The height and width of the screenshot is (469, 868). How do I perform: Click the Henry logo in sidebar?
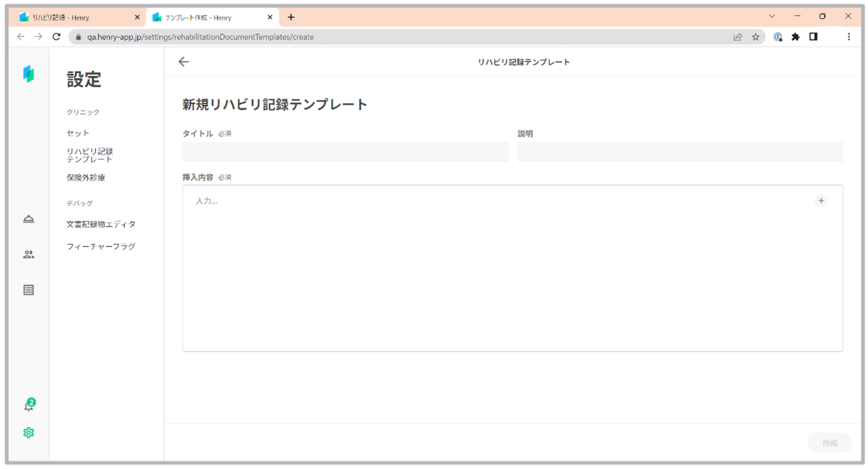pos(29,74)
